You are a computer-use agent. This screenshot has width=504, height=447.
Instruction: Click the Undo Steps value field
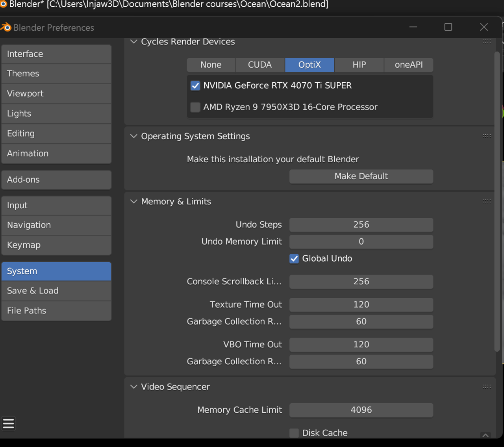click(361, 225)
